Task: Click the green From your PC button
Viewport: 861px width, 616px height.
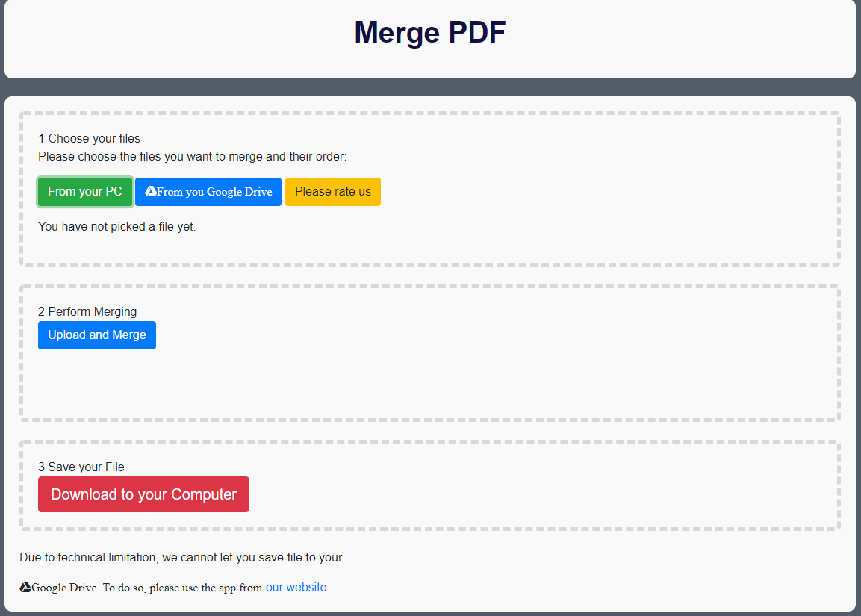Action: click(x=85, y=192)
